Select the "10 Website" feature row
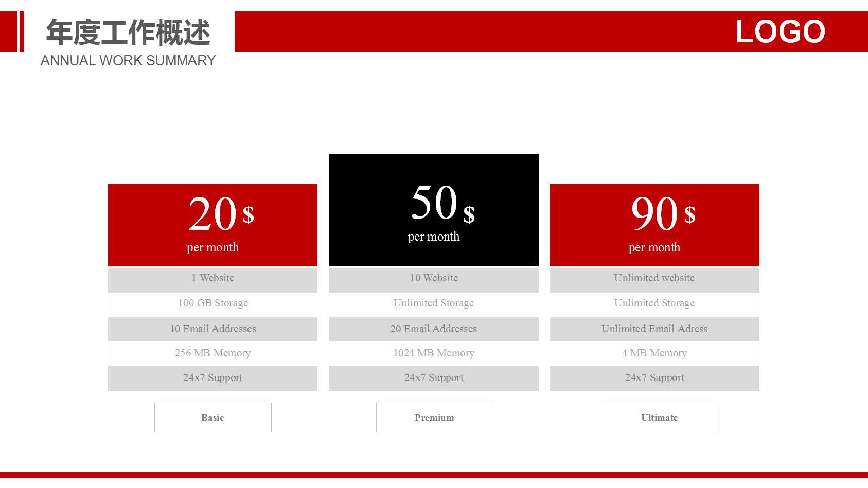 pyautogui.click(x=434, y=278)
